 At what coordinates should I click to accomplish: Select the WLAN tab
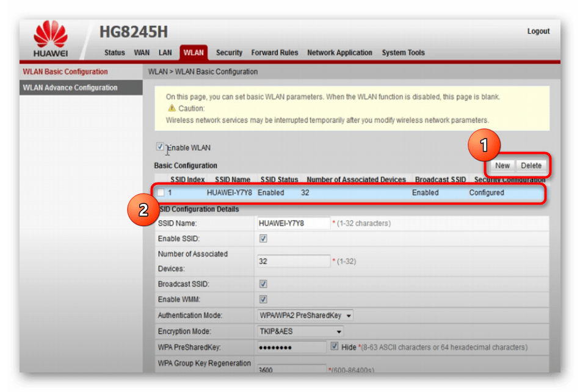pos(194,53)
